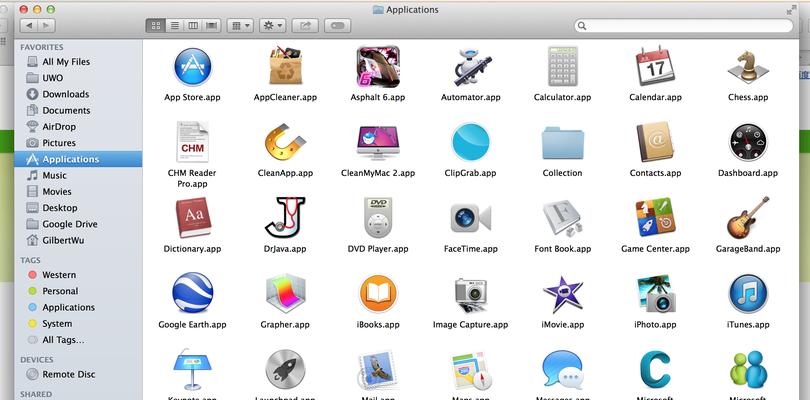Select the Launchpad rocket icon
Viewport: 810px width, 400px height.
point(285,370)
